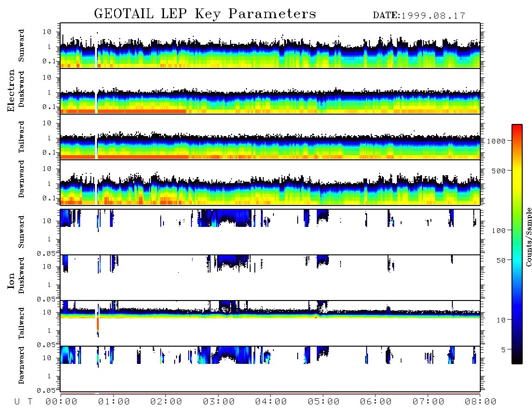The image size is (532, 410).
Task: Select the "DATE:1999.08.17" text
Action: point(419,15)
